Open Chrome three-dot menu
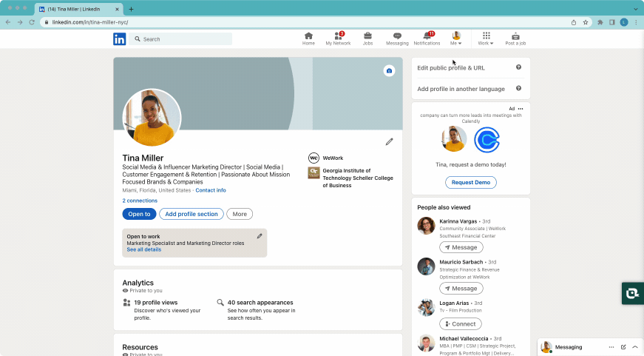Image resolution: width=644 pixels, height=356 pixels. pos(636,22)
